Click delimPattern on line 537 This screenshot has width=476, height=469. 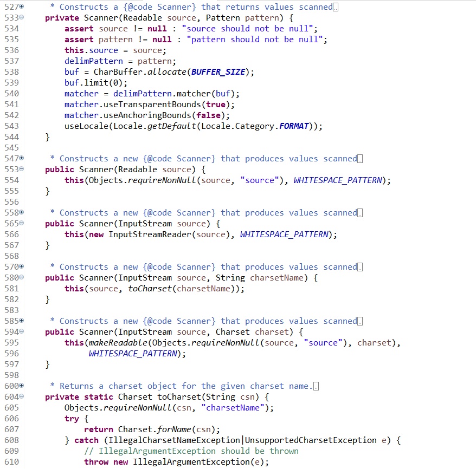click(x=93, y=61)
